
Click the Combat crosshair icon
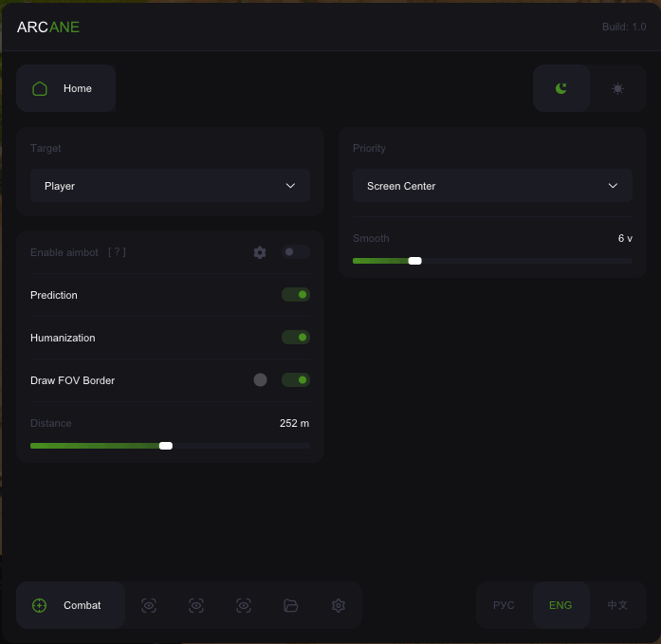[x=40, y=605]
